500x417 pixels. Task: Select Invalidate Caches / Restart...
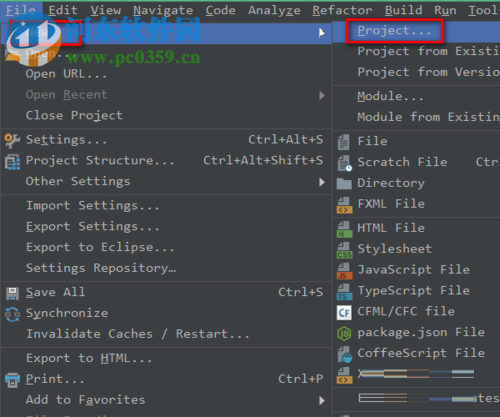click(x=138, y=334)
